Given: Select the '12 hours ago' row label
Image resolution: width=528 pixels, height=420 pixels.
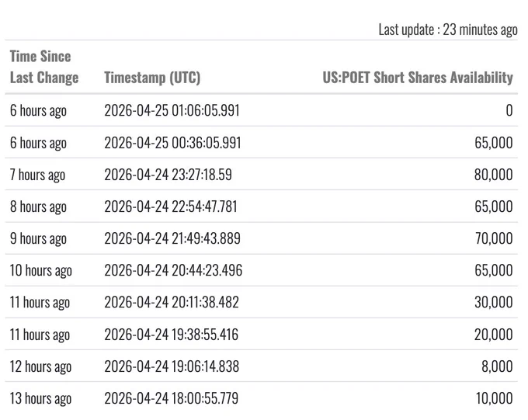Looking at the screenshot, I should tap(40, 366).
